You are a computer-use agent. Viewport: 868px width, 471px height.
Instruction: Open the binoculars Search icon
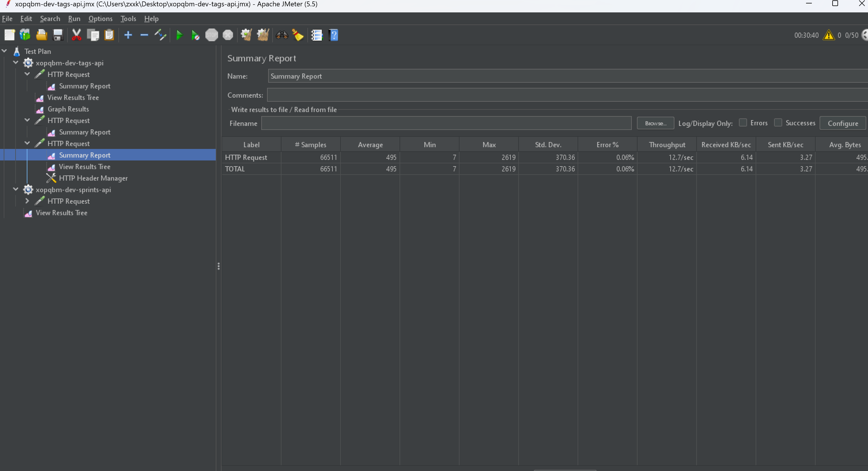[x=282, y=35]
